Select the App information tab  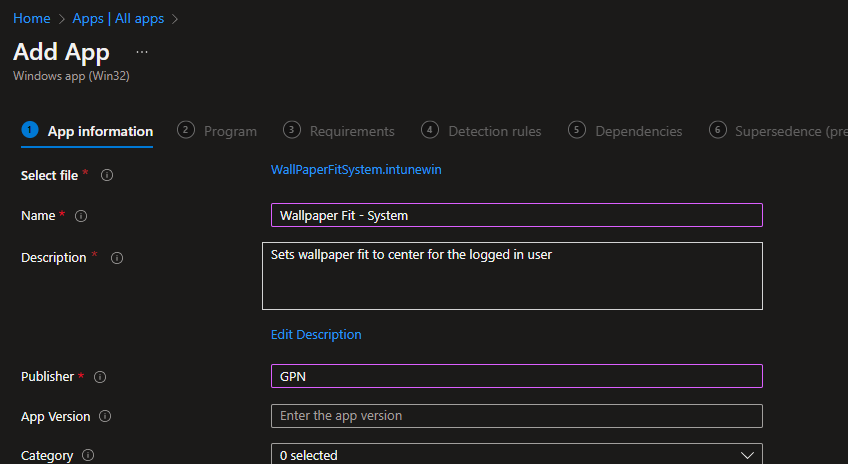(x=88, y=131)
